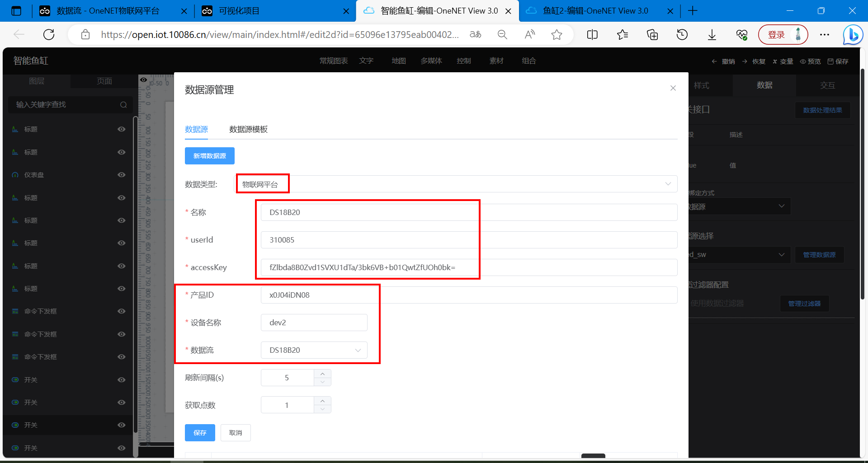868x463 pixels.
Task: Toggle visibility of second 开关 layer
Action: (122, 402)
